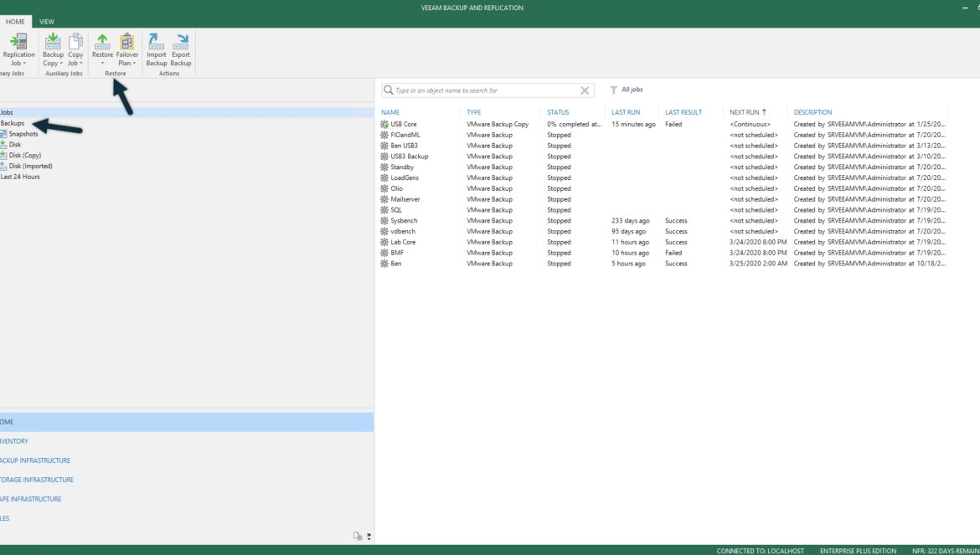Open the Replication Job dropdown arrow
The width and height of the screenshot is (980, 555).
(x=23, y=63)
